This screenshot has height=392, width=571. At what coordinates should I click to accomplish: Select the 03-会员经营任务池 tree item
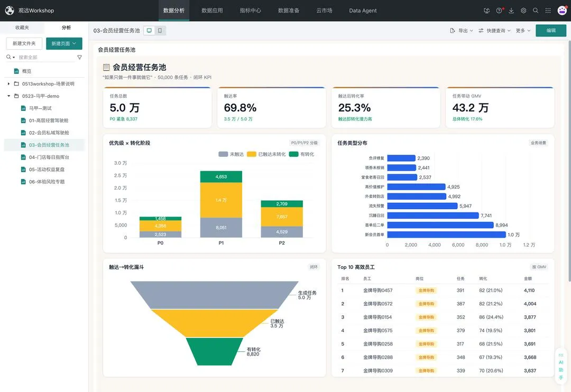click(44, 145)
